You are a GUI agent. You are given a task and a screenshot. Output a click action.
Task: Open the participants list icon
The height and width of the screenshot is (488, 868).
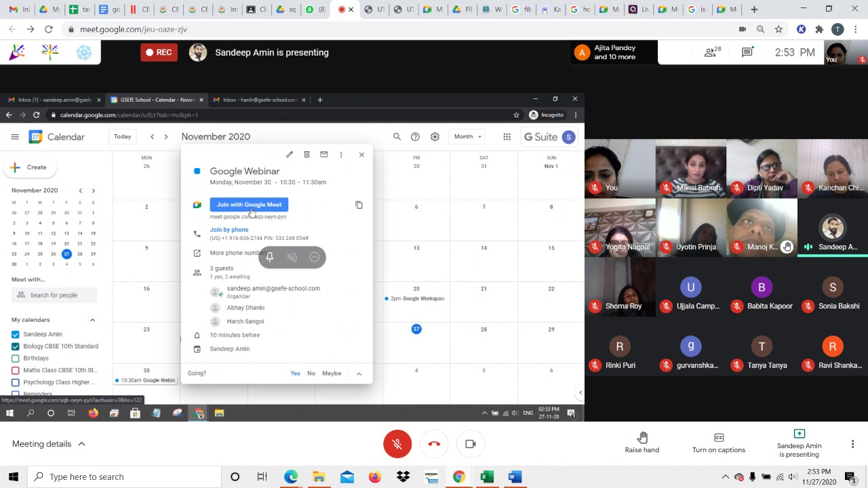click(711, 52)
